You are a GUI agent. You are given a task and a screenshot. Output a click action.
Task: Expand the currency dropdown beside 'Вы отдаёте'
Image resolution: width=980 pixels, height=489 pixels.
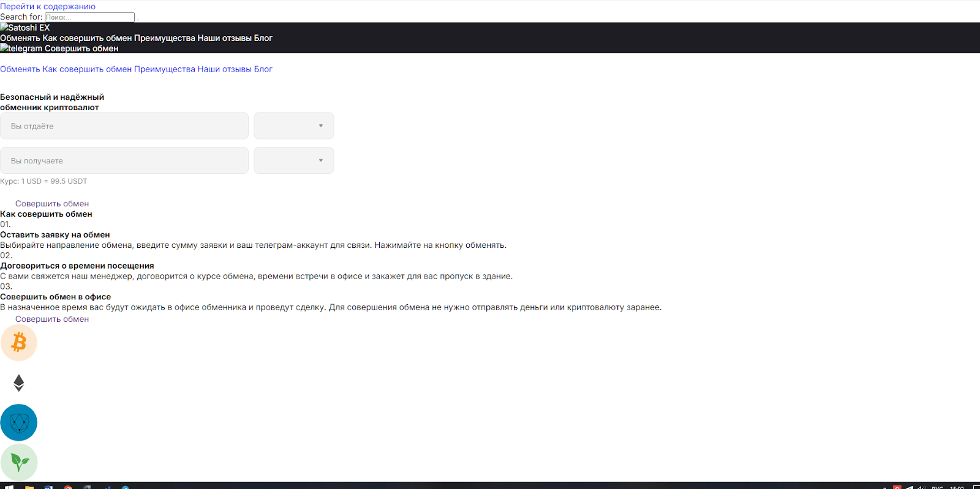click(294, 126)
